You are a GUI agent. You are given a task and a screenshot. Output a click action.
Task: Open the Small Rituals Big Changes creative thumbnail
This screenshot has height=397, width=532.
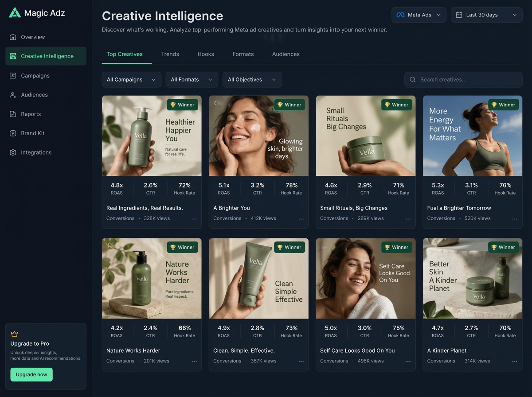[x=366, y=136]
